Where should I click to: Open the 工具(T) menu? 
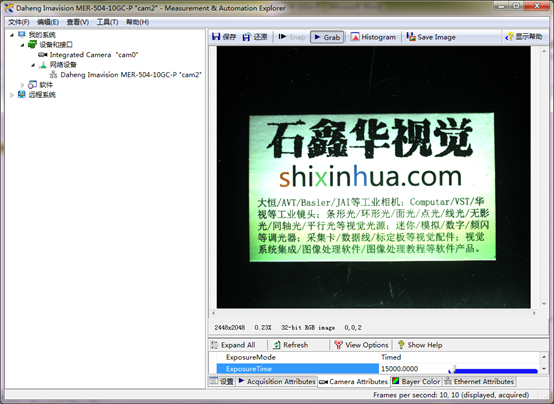tap(107, 22)
